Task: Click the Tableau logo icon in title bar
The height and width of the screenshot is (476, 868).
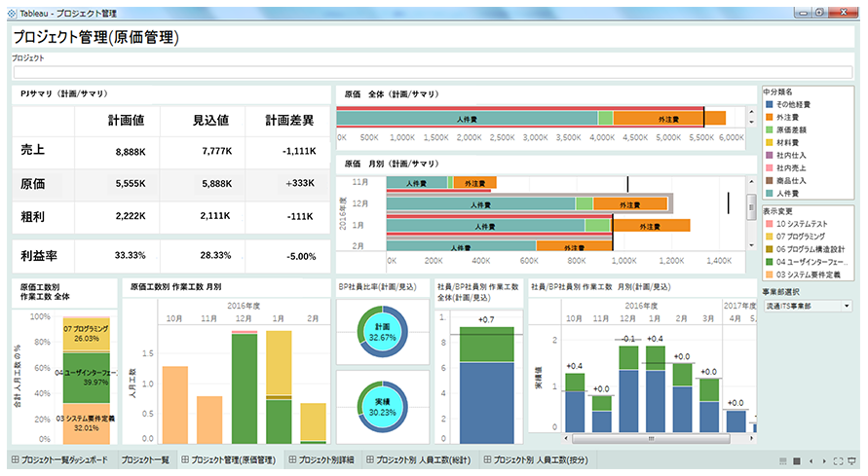Action: click(12, 10)
